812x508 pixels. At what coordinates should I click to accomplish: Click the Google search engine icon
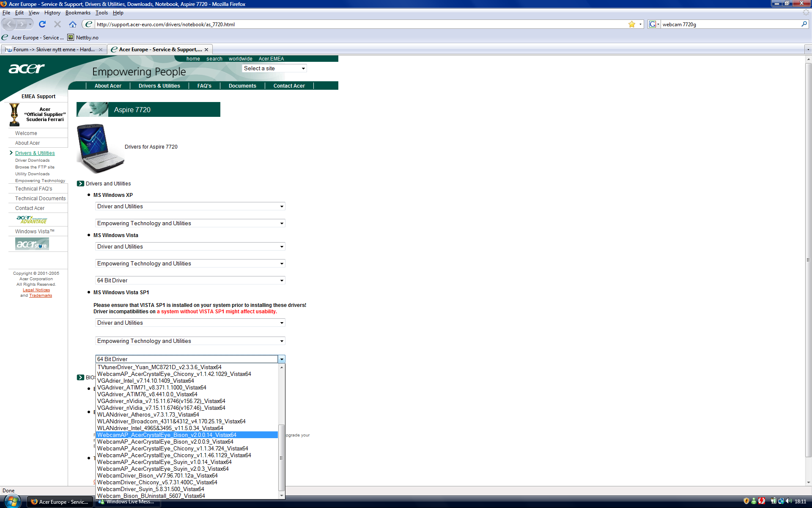pyautogui.click(x=653, y=24)
